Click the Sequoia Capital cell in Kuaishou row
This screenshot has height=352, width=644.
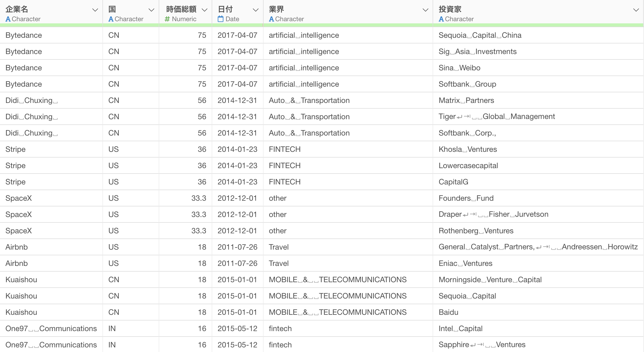[538, 296]
